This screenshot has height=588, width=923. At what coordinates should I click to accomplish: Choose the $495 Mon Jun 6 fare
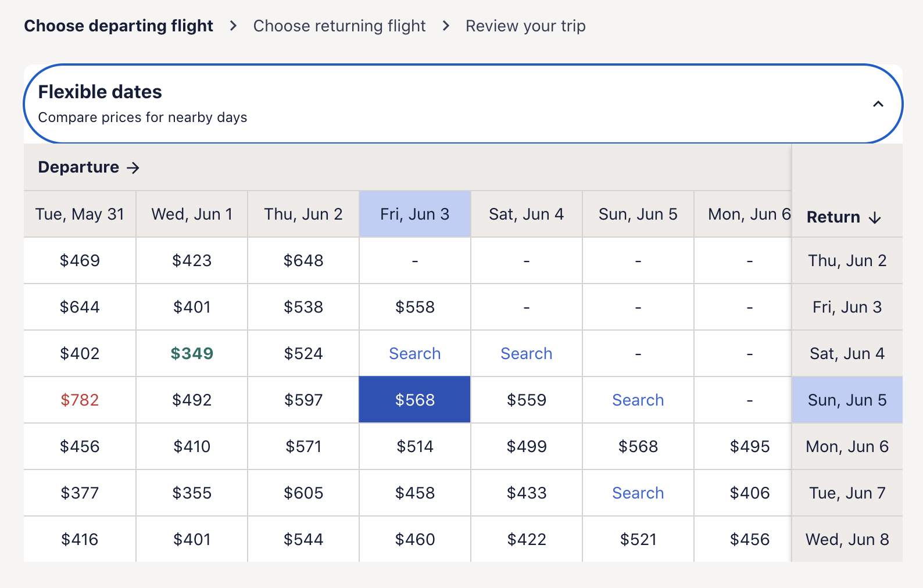(749, 447)
